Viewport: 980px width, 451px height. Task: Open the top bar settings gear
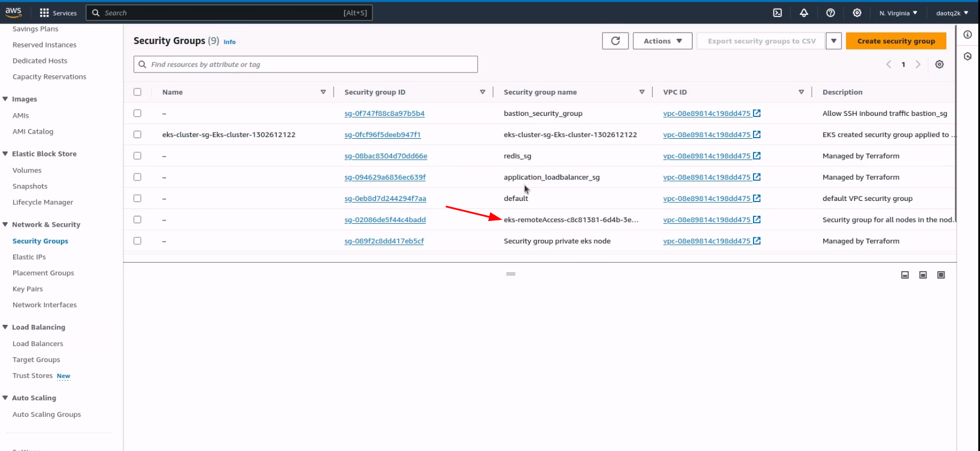857,13
